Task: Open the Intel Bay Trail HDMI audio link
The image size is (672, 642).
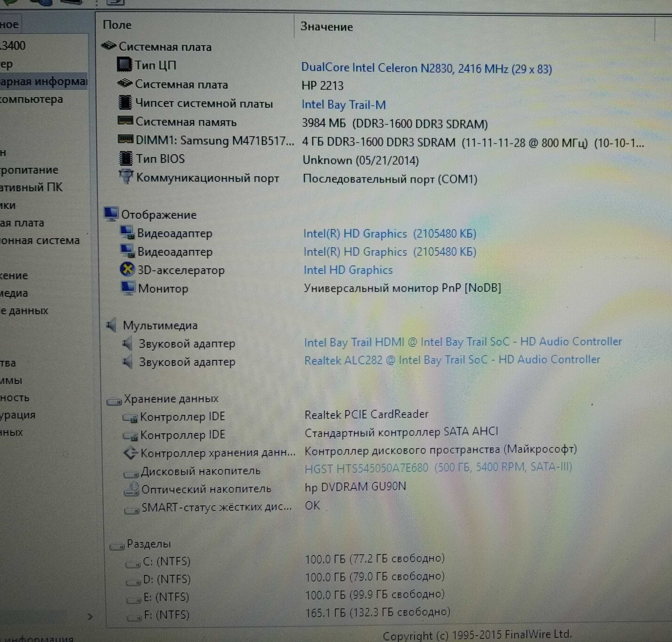Action: pyautogui.click(x=463, y=342)
